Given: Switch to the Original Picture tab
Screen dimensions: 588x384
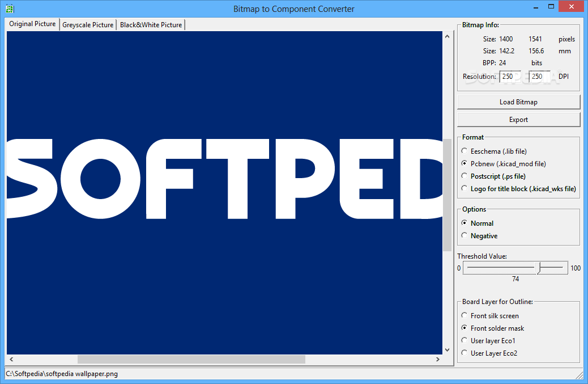Looking at the screenshot, I should point(32,24).
